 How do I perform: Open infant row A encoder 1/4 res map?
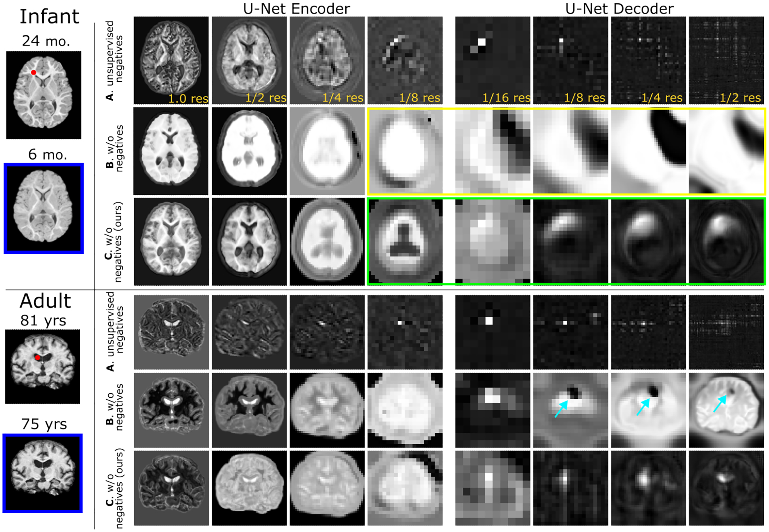pos(327,60)
